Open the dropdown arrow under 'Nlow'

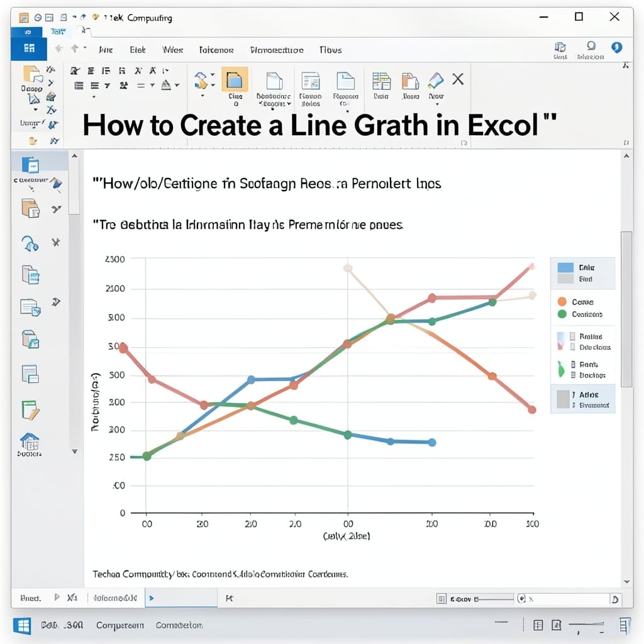click(x=437, y=104)
